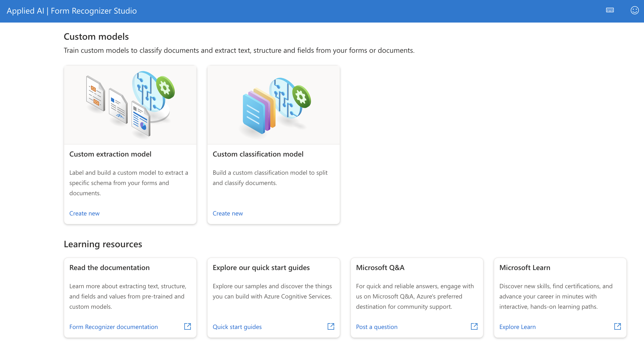This screenshot has height=351, width=644.
Task: Click the Post a question link
Action: (377, 327)
